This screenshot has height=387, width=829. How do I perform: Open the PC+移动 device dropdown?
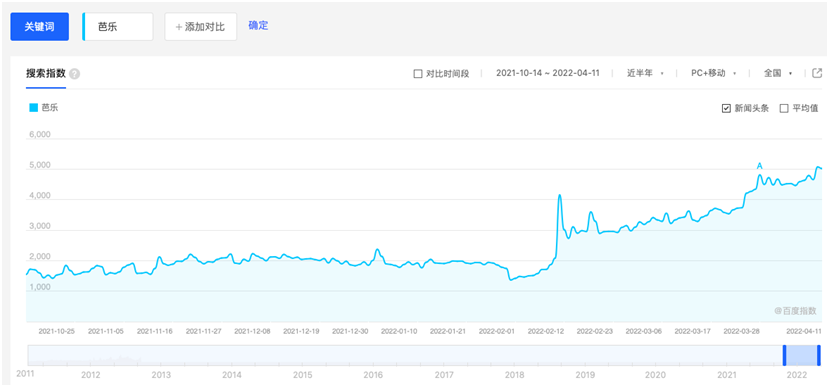tap(714, 73)
